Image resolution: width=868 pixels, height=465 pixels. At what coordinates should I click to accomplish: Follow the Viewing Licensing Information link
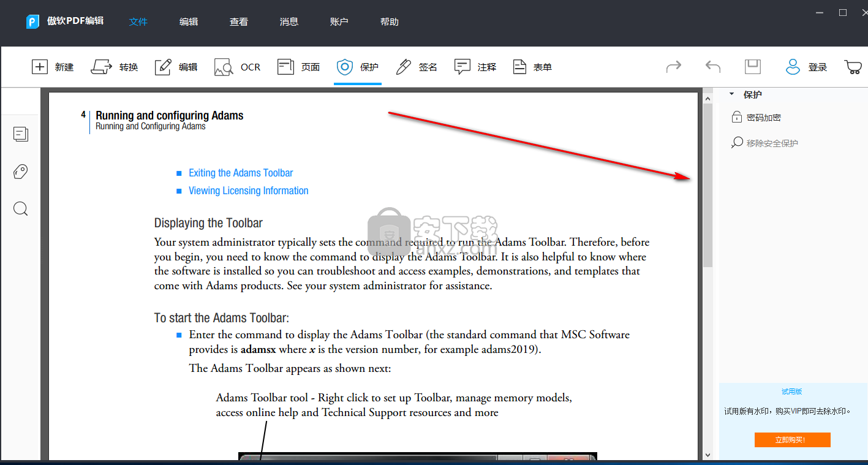pos(249,191)
